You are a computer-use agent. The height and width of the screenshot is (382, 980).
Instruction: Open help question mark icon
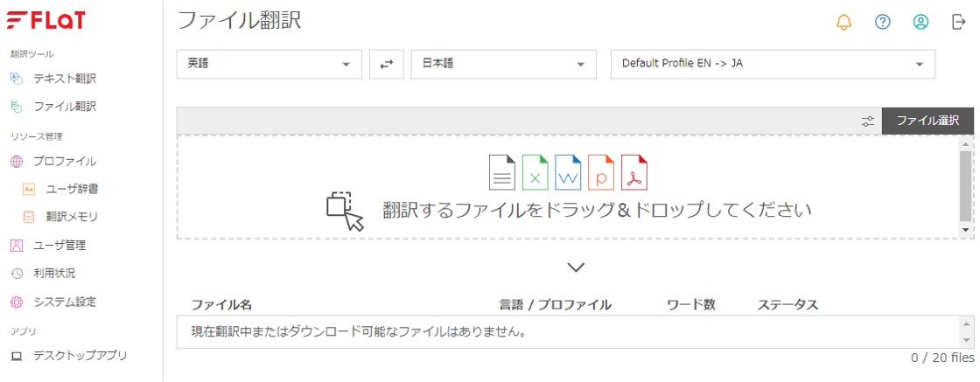(883, 23)
